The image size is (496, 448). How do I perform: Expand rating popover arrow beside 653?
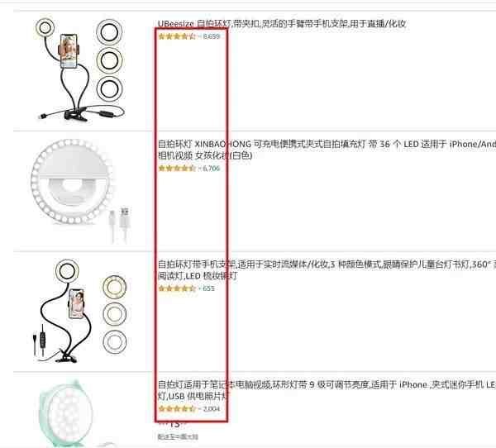click(199, 288)
